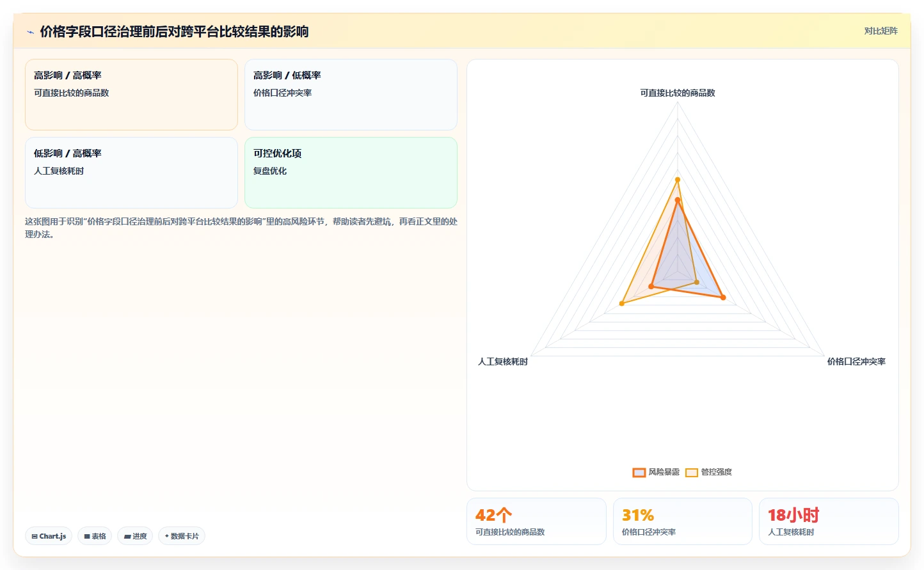Click 可直接比较的商品数 text in matrix card
Image resolution: width=924 pixels, height=570 pixels.
tap(72, 93)
